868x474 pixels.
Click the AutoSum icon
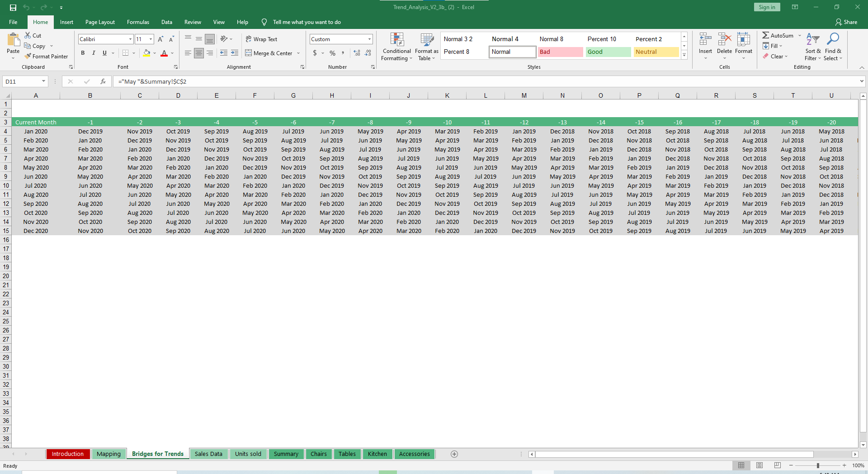click(x=765, y=35)
